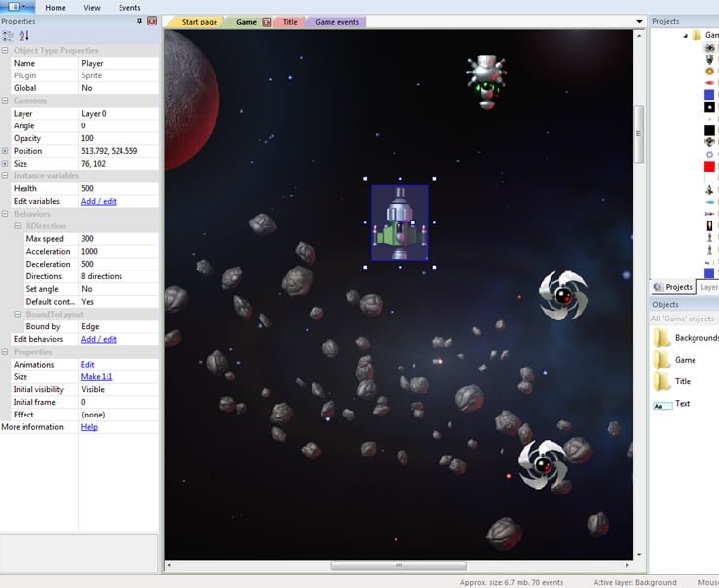The image size is (719, 588).
Task: Click Active layer: Background in status bar
Action: coord(634,582)
